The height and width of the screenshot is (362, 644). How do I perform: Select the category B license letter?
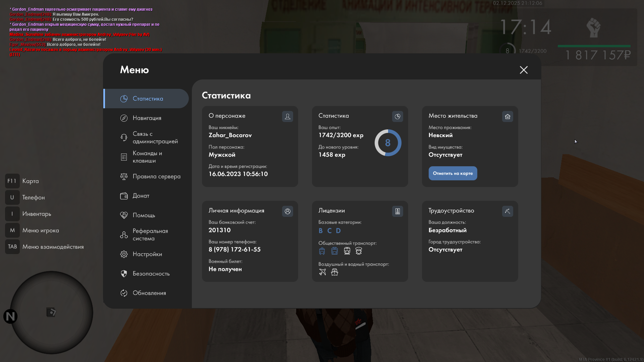click(x=320, y=231)
